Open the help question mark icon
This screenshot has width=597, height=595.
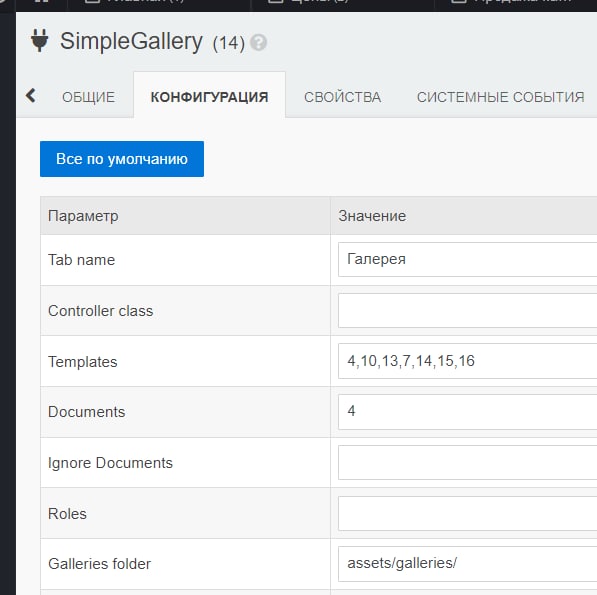[259, 42]
